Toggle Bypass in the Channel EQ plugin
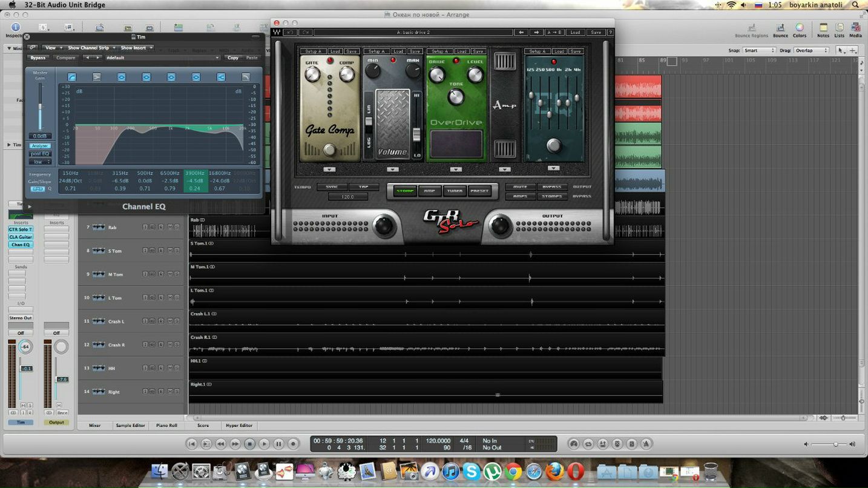The image size is (868, 488). click(38, 58)
